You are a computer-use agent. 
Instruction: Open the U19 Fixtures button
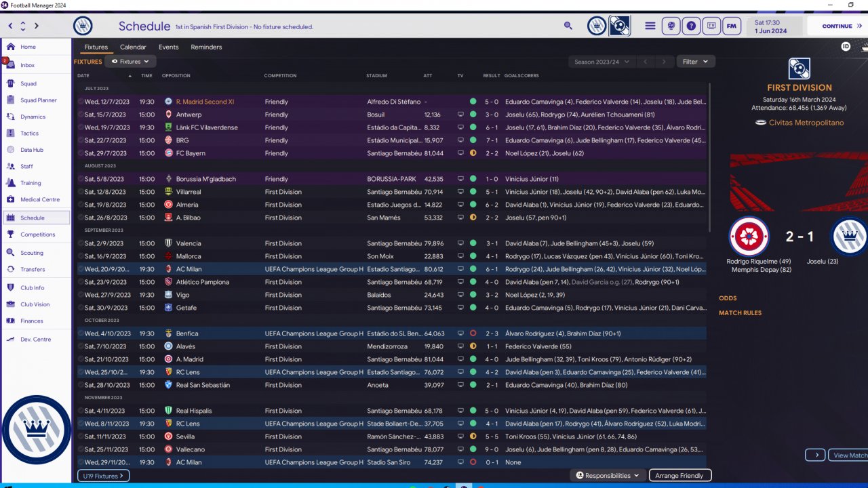tap(103, 476)
